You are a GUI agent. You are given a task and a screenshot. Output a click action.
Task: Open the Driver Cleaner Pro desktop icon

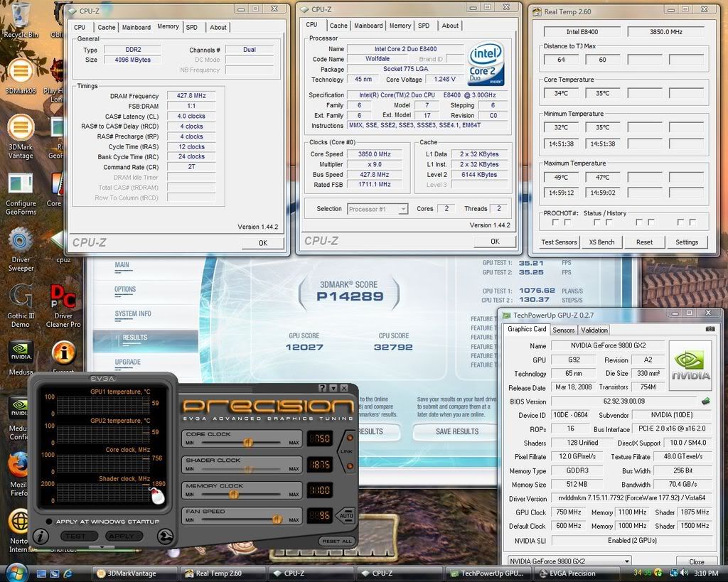click(x=63, y=306)
